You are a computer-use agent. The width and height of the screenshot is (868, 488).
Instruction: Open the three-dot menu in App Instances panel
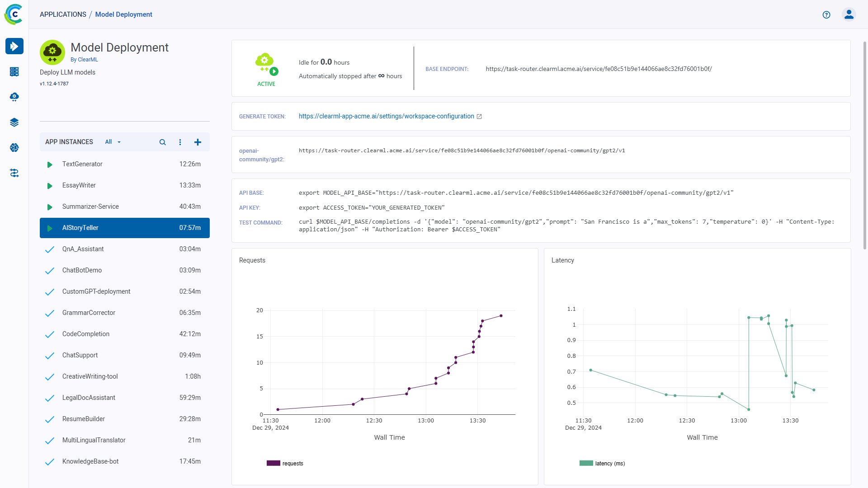(x=180, y=142)
